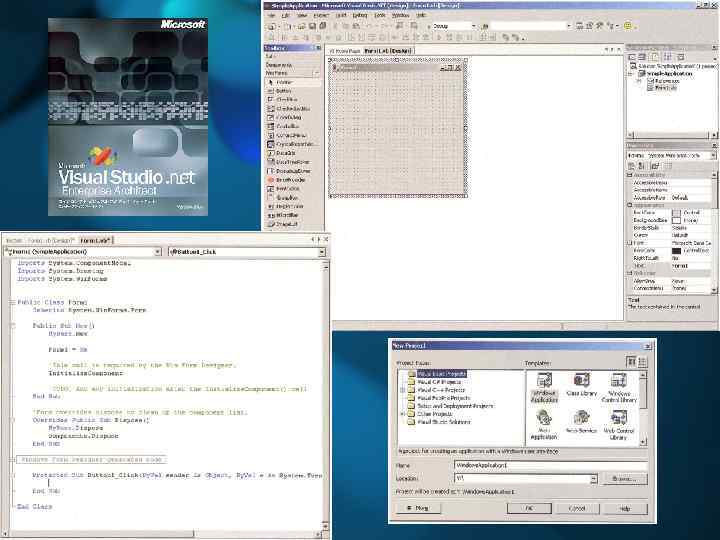Image resolution: width=720 pixels, height=540 pixels.
Task: Select Visual C# Projects folder
Action: point(439,382)
